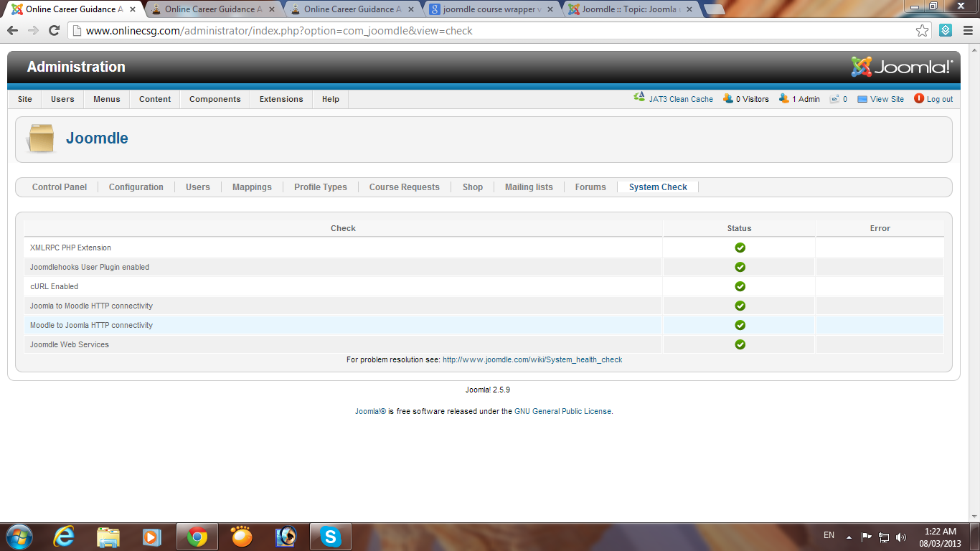Open the Action Center flag icon

867,537
